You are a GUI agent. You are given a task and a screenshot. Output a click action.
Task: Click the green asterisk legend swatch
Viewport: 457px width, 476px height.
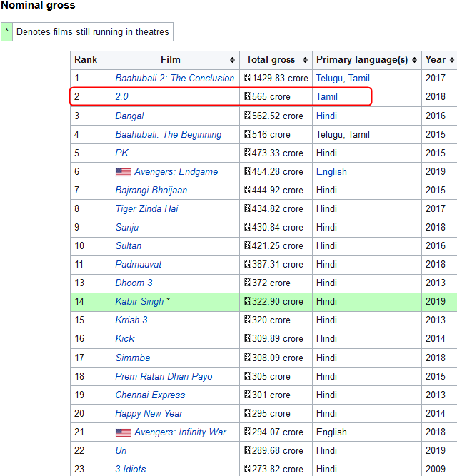pyautogui.click(x=6, y=31)
